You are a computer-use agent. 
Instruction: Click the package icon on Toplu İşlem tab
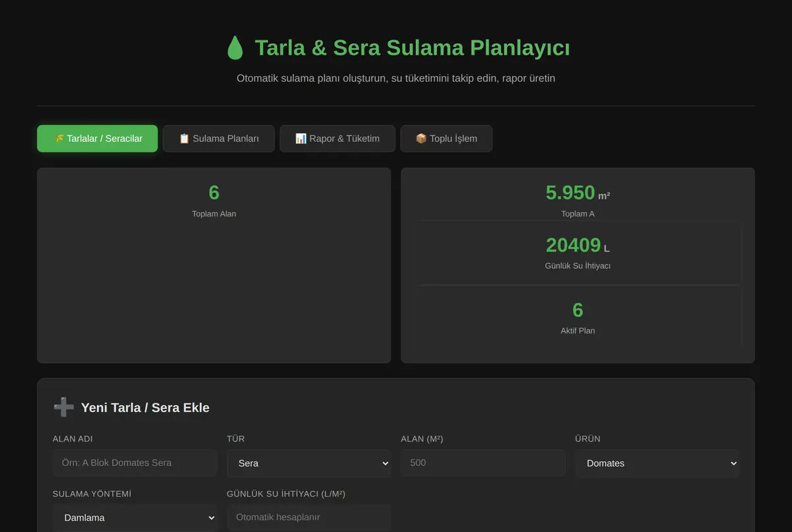[x=421, y=139]
